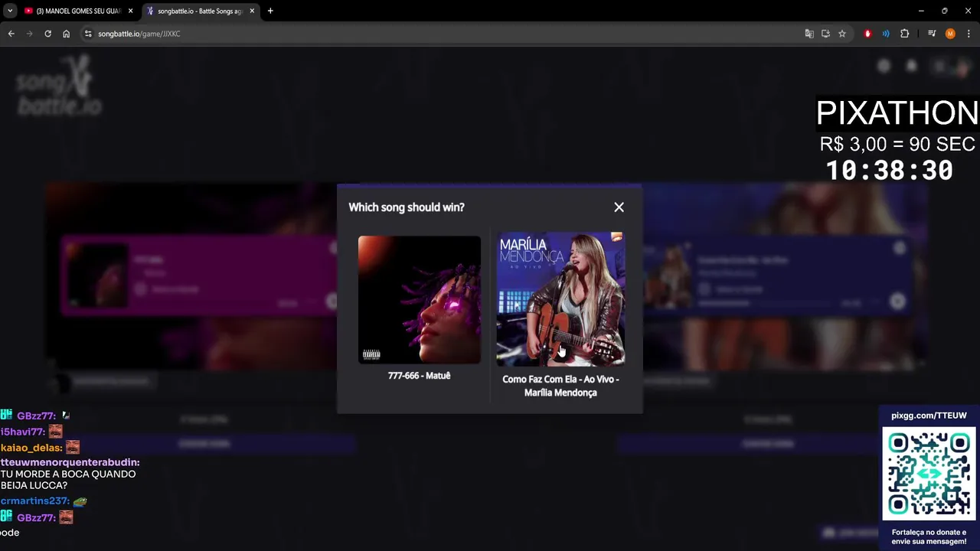Image resolution: width=980 pixels, height=551 pixels.
Task: Select the '777-666 - Matuê' song title
Action: [419, 376]
